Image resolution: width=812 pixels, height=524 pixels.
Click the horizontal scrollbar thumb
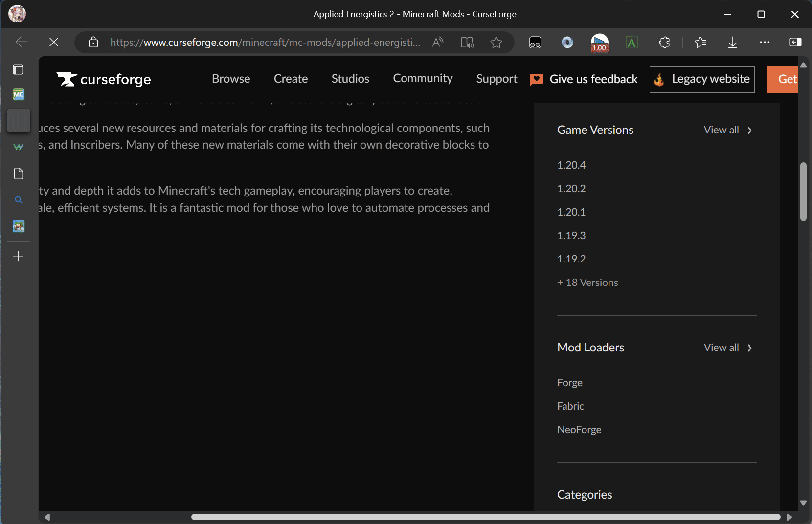(485, 517)
